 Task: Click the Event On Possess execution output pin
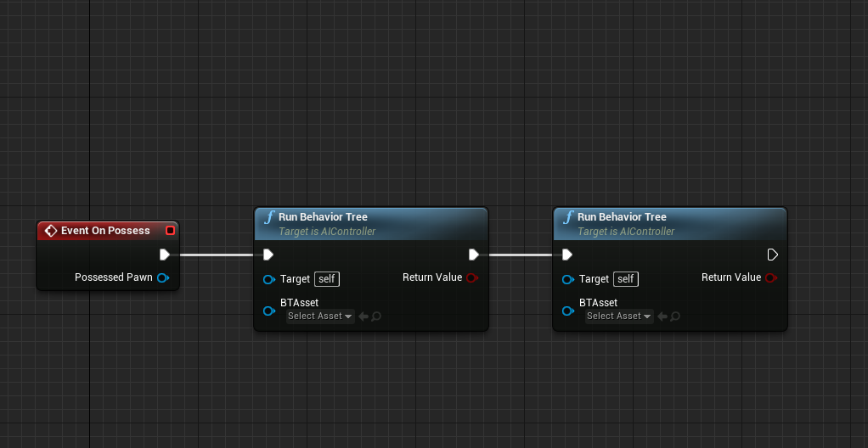pyautogui.click(x=165, y=255)
